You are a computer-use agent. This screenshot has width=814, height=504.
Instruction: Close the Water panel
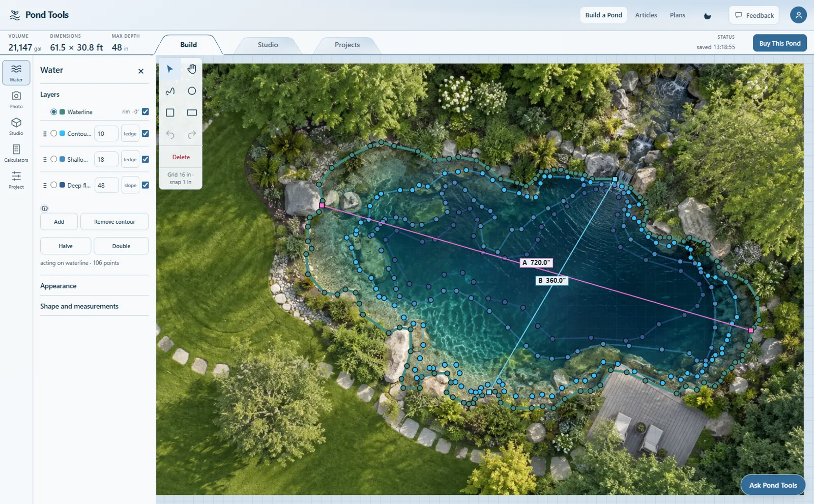tap(141, 71)
